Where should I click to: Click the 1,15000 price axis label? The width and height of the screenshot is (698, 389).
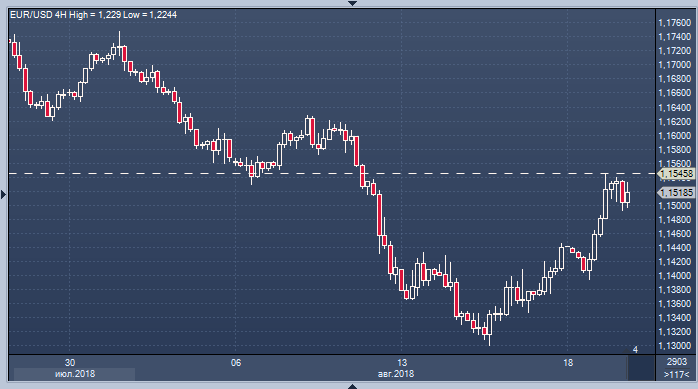tap(674, 206)
